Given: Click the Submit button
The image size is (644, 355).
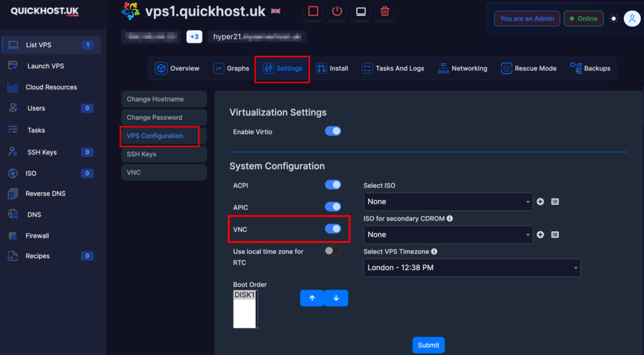Looking at the screenshot, I should click(x=428, y=345).
